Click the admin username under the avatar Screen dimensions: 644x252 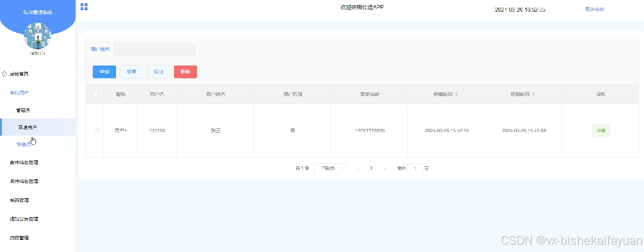click(x=38, y=53)
